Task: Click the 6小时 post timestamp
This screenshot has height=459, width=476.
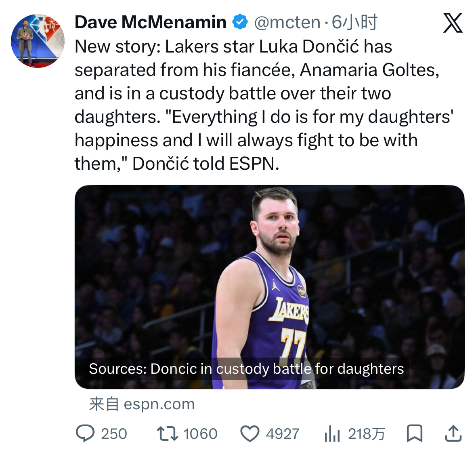Action: [354, 22]
